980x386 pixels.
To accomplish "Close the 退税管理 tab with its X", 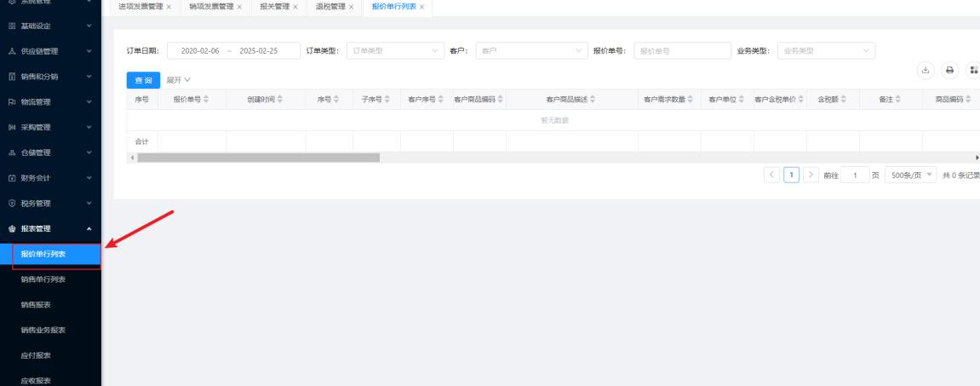I will 351,7.
